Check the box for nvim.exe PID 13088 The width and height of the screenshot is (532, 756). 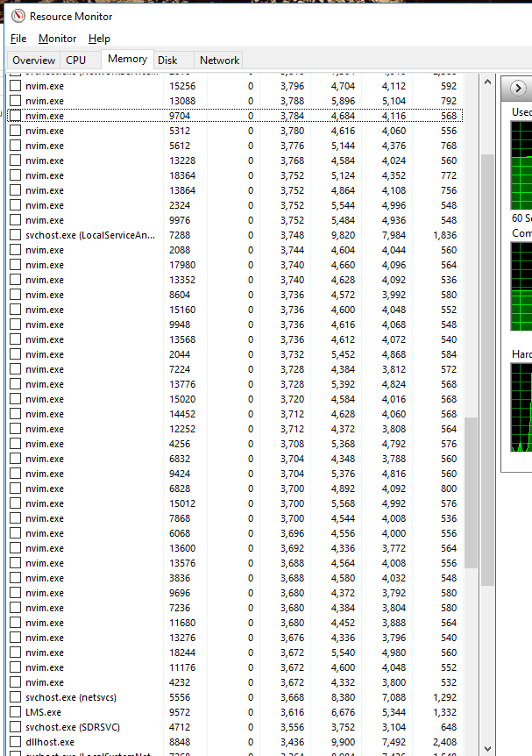[16, 101]
